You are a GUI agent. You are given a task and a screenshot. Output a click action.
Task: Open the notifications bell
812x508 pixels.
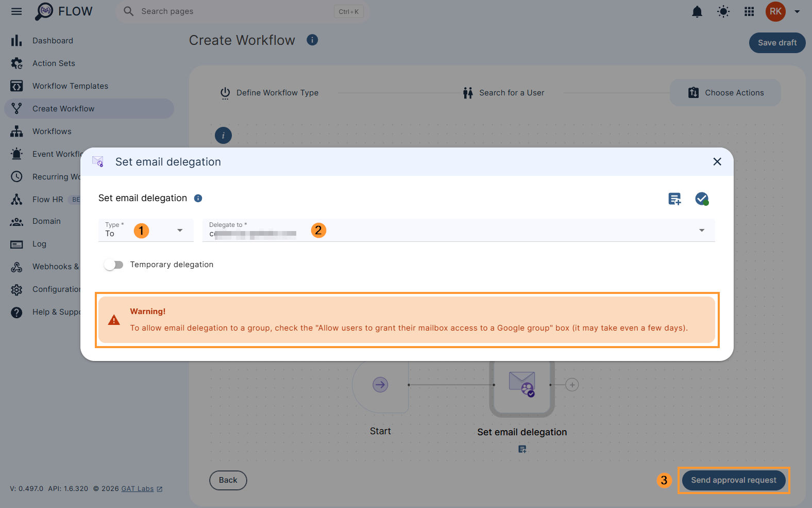pyautogui.click(x=697, y=11)
